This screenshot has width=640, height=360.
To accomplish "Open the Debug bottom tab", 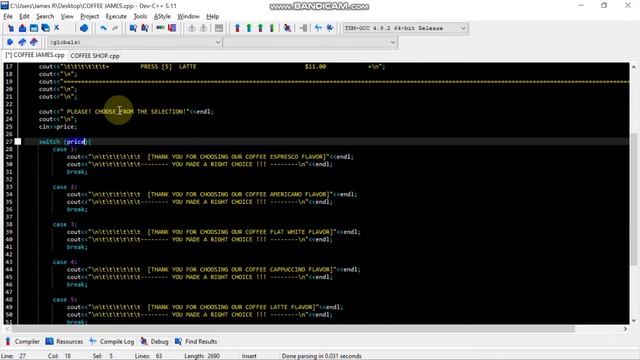I will [x=154, y=341].
